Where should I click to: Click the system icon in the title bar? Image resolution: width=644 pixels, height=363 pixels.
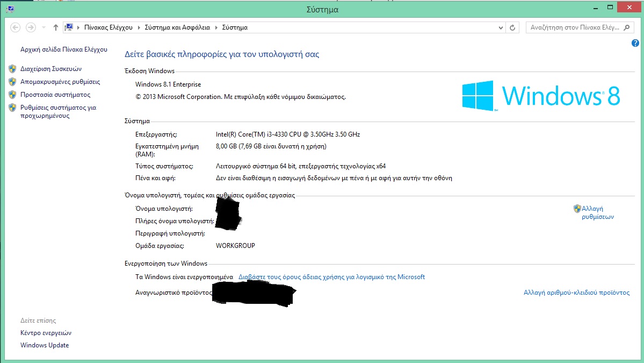click(x=10, y=9)
